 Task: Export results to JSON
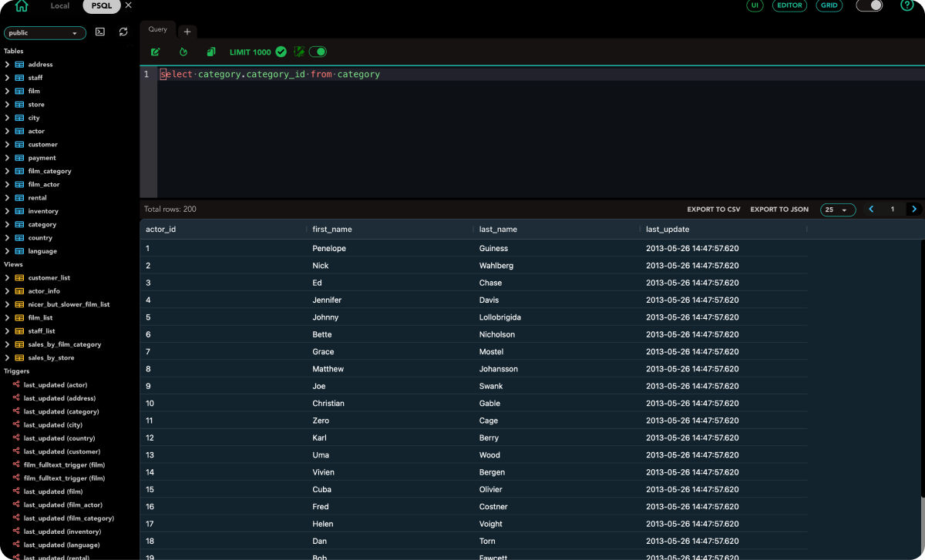pos(779,210)
